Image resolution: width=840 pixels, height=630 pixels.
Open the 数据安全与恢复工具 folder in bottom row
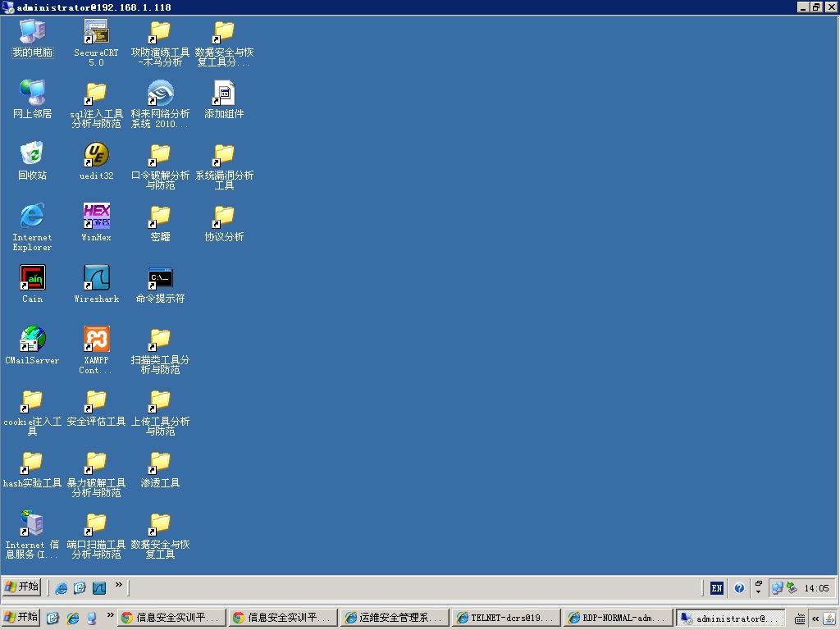(x=160, y=535)
